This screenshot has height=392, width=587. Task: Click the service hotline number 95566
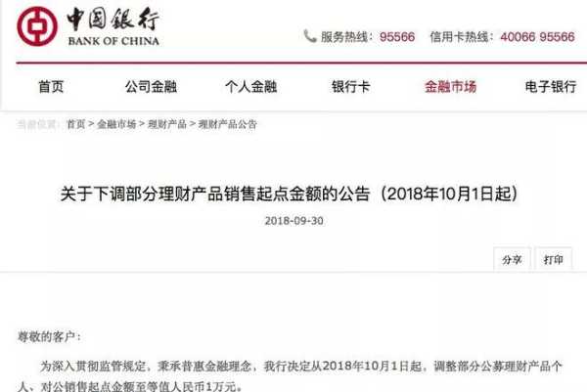[x=397, y=36]
